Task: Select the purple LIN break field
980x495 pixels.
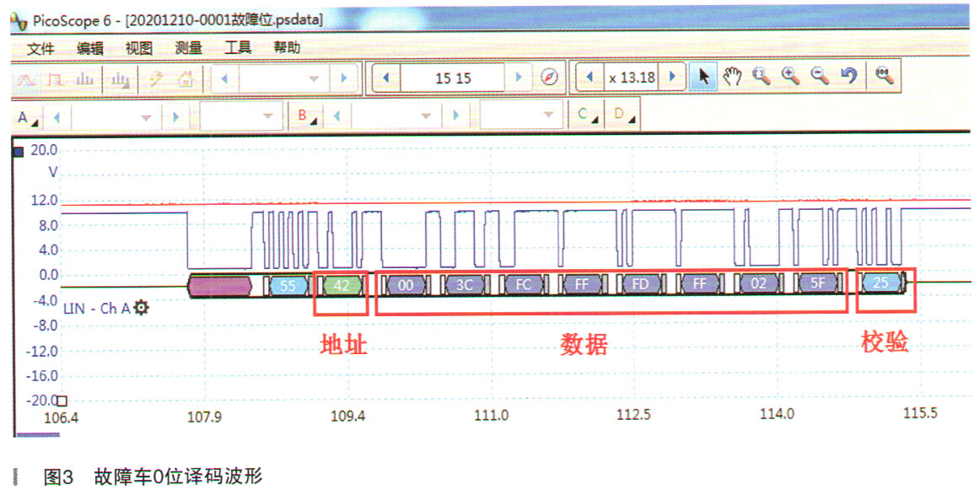Action: (219, 286)
